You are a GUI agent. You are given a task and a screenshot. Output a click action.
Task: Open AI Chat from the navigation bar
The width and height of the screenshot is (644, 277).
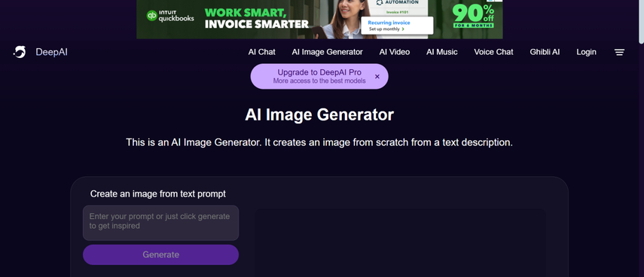(x=261, y=52)
